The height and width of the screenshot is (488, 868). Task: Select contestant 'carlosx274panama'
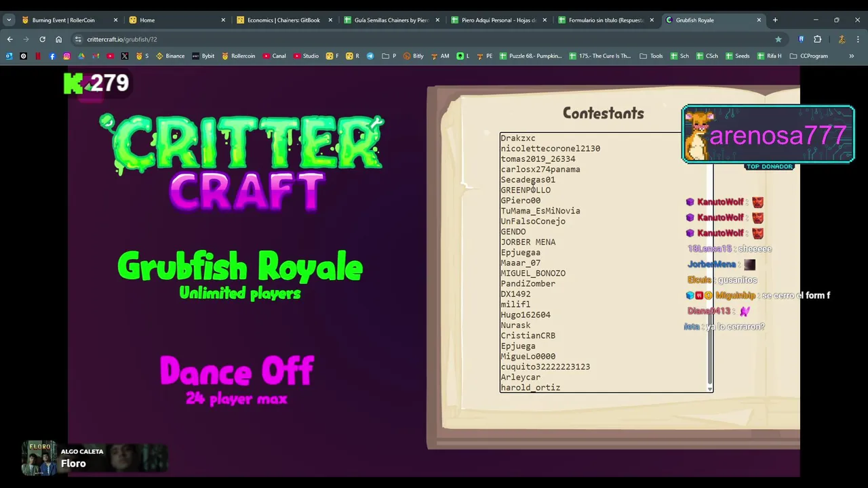coord(540,169)
